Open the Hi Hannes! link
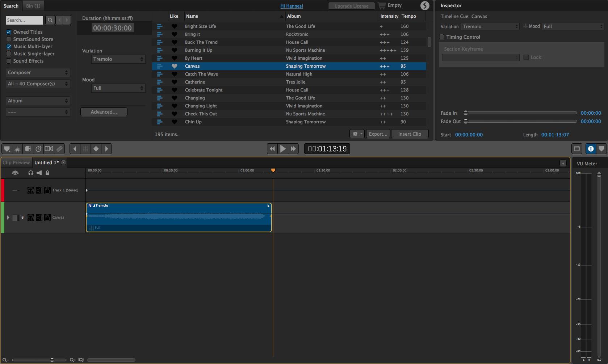The width and height of the screenshot is (608, 364). [292, 6]
